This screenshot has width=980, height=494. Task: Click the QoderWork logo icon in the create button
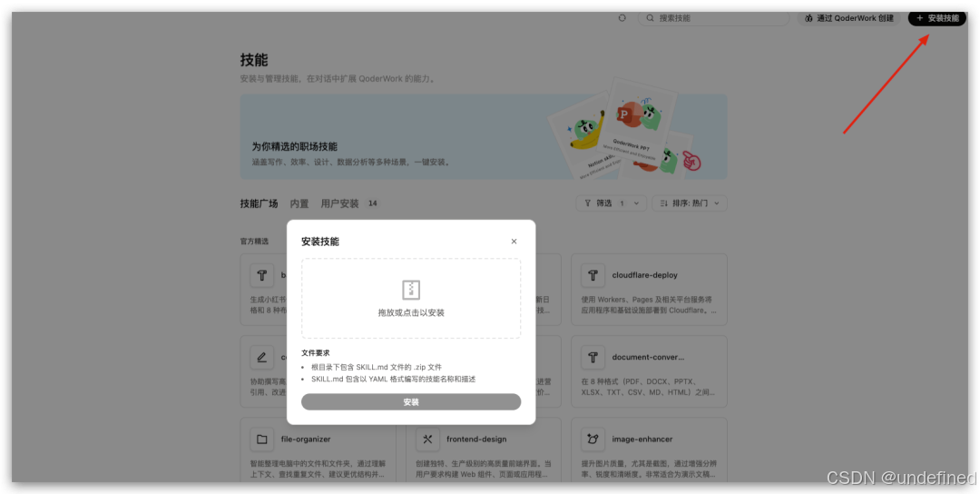808,18
